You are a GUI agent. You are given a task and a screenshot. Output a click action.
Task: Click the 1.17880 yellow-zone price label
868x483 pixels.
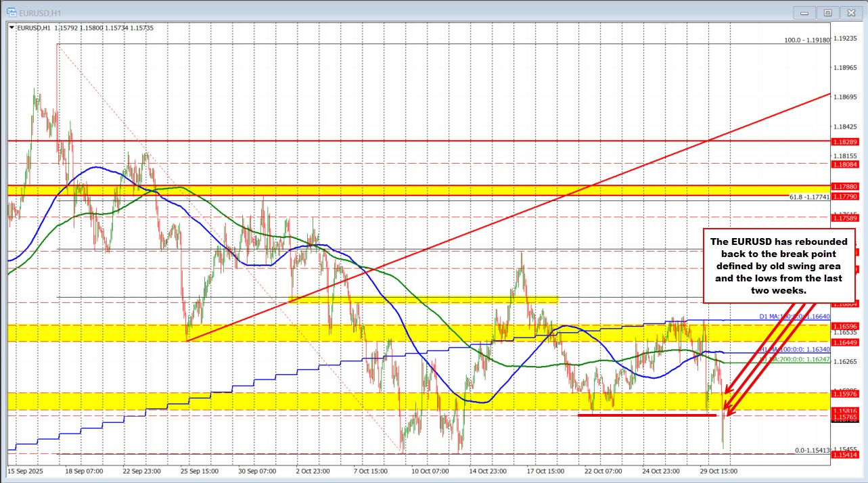pos(844,186)
